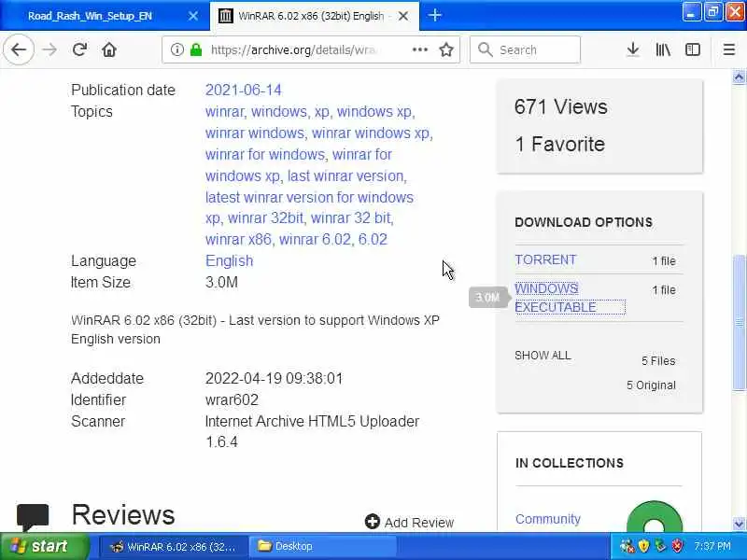Click the network connection tray icon
Viewport: 747px width, 560px height.
pyautogui.click(x=627, y=546)
